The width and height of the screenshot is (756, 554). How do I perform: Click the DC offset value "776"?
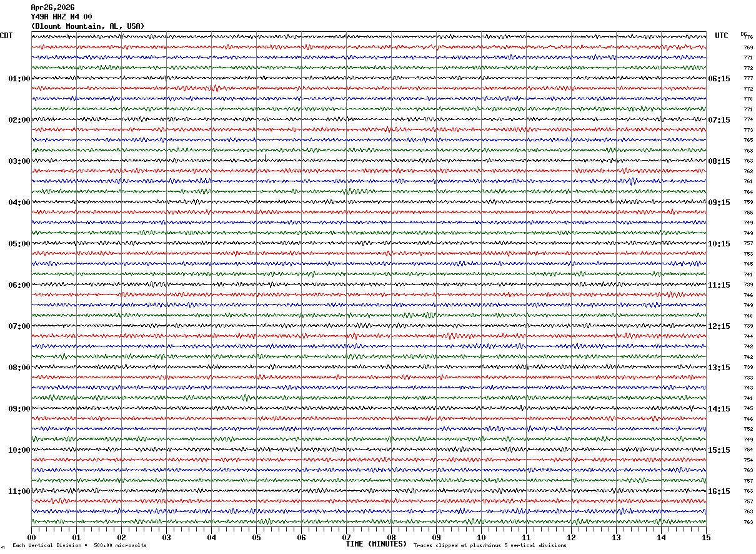click(x=749, y=38)
